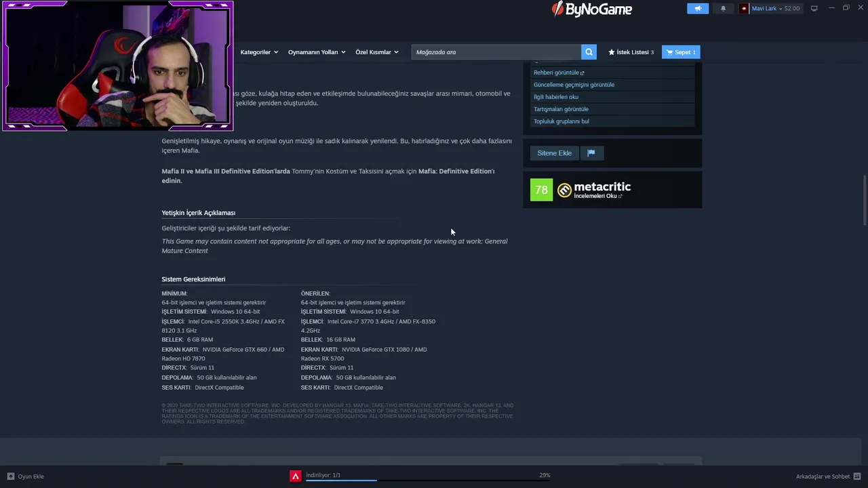Click the star icon of İstek Listesi
Image resolution: width=868 pixels, height=488 pixels.
[612, 52]
